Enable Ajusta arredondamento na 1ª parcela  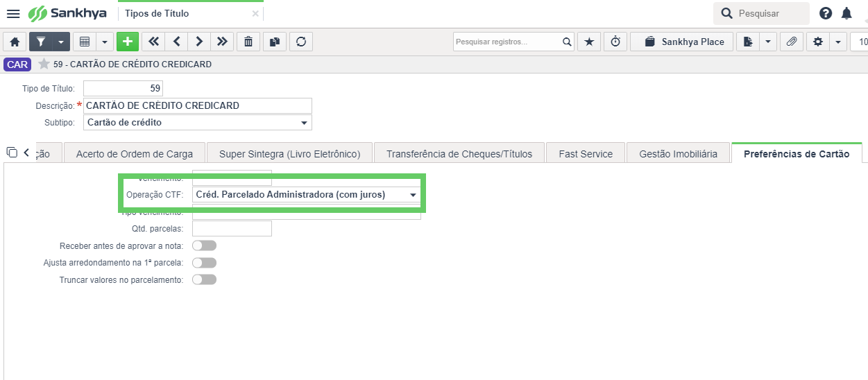(205, 263)
